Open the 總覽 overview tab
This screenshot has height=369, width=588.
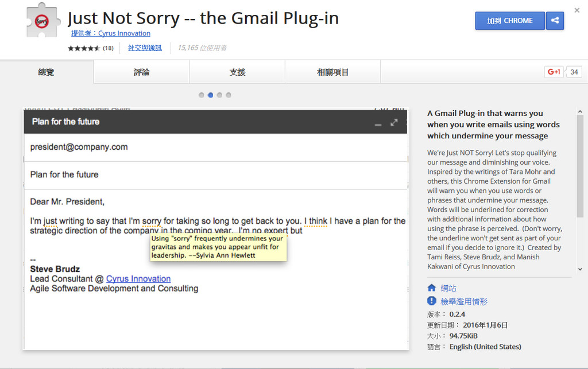coord(47,72)
